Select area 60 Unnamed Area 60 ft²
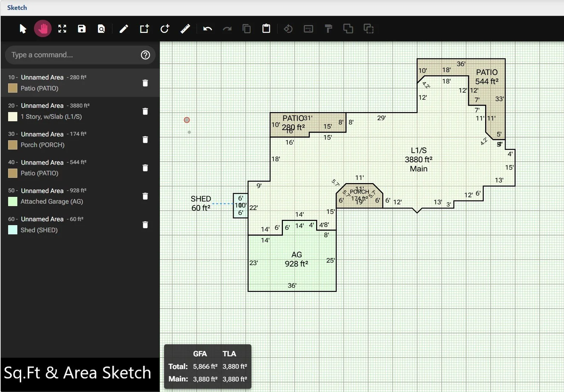Screen dimensions: 564x392 coord(80,224)
